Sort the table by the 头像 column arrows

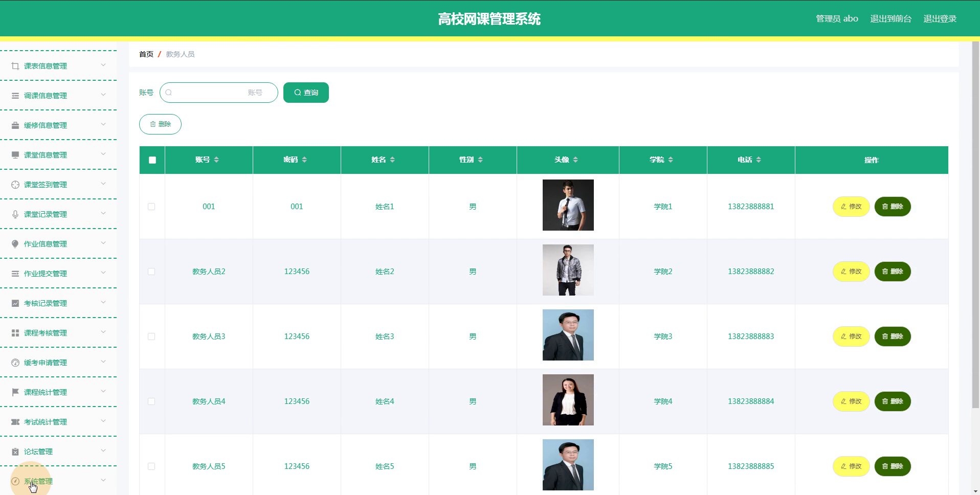click(x=575, y=160)
